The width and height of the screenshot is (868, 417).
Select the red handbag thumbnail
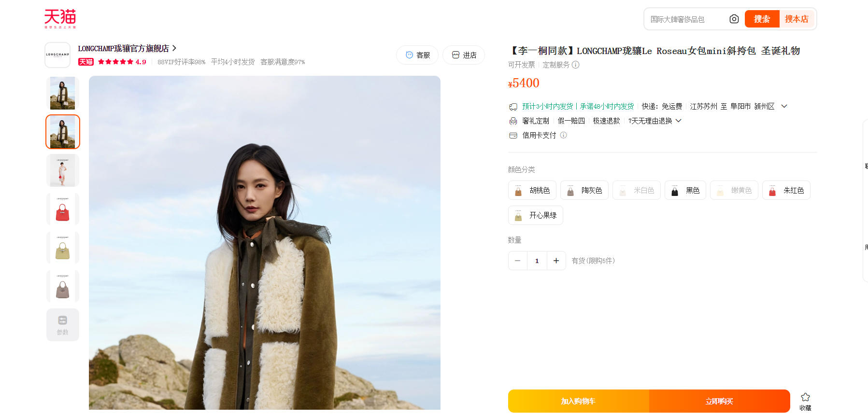coord(63,209)
